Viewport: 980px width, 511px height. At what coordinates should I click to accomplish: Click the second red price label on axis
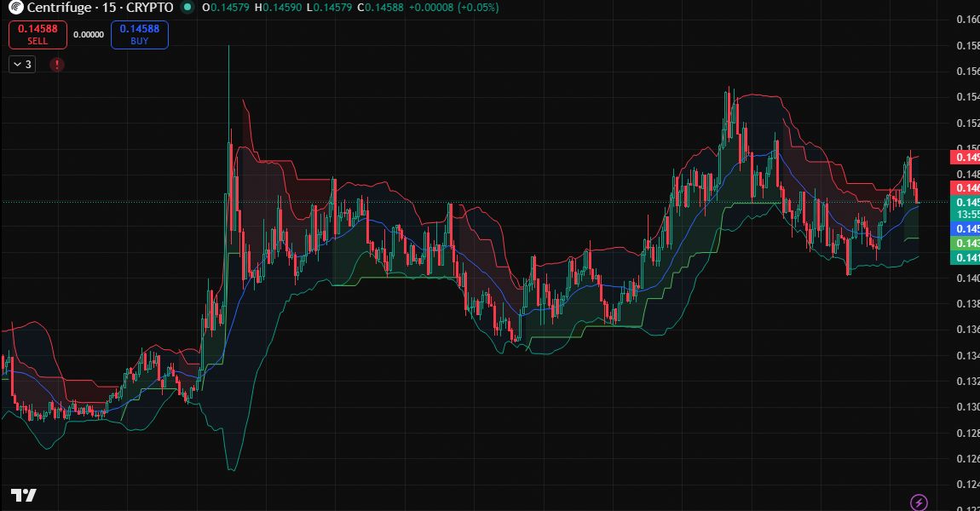pos(964,187)
